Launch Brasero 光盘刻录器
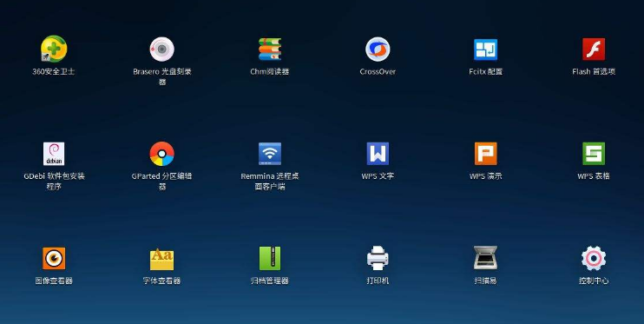The image size is (644, 324). click(161, 49)
